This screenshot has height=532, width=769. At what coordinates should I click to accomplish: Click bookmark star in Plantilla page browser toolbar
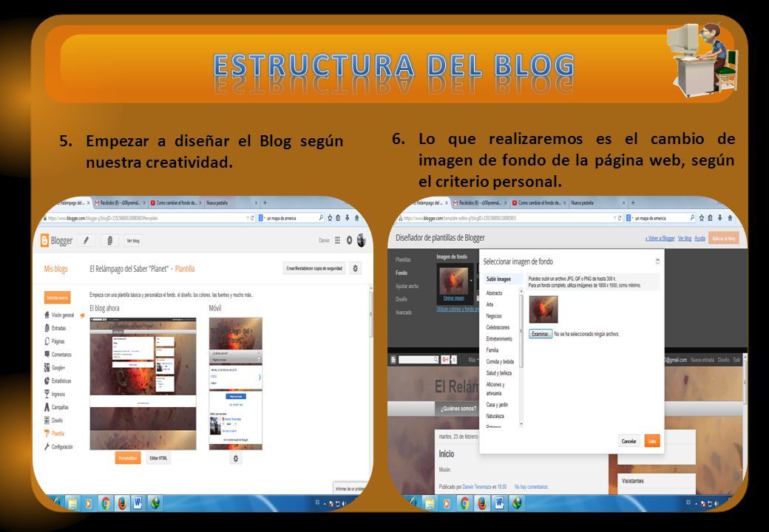click(330, 218)
